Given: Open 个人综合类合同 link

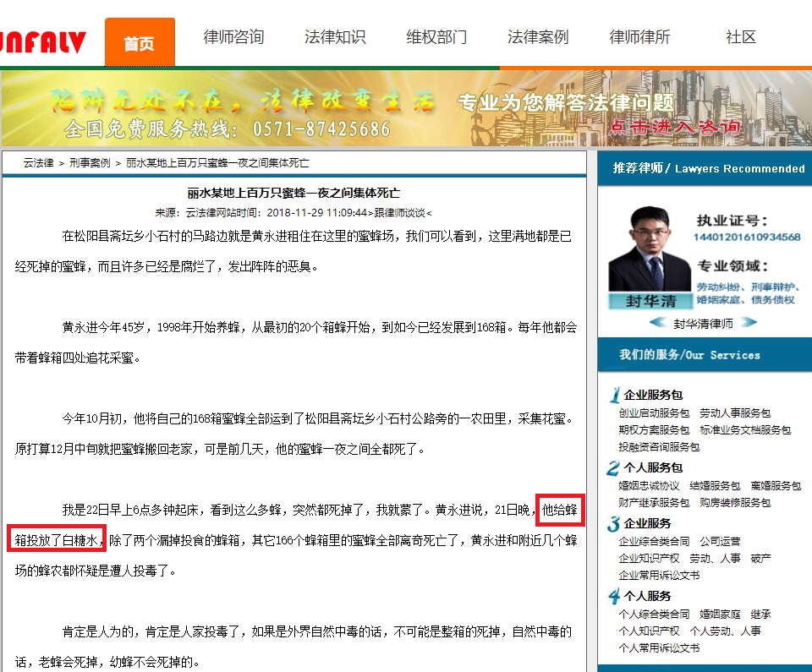Looking at the screenshot, I should pos(654,614).
